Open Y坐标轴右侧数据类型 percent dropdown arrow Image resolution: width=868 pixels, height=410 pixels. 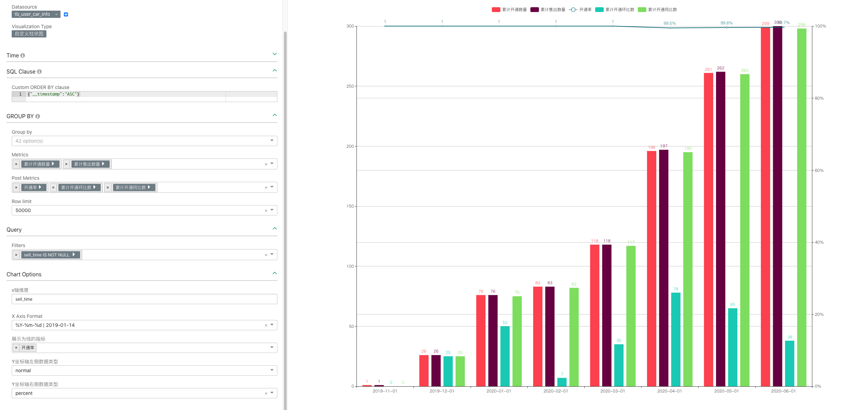pyautogui.click(x=272, y=393)
